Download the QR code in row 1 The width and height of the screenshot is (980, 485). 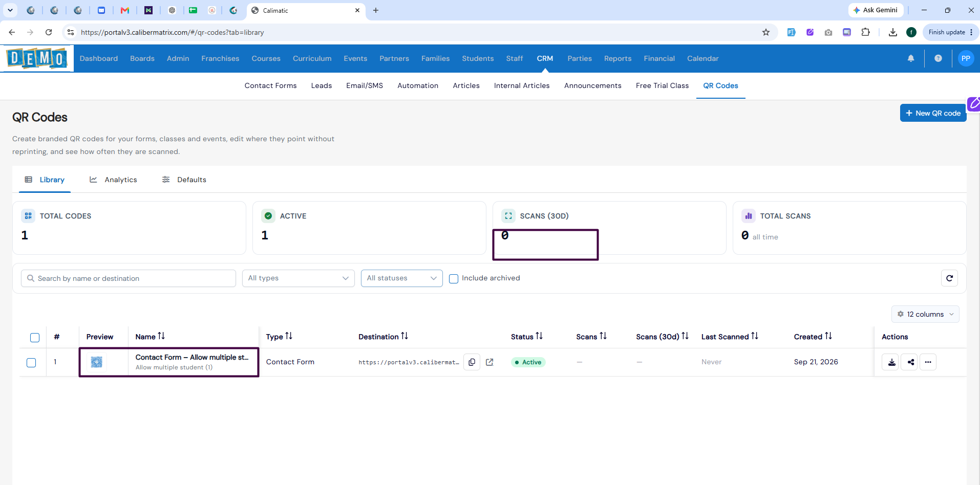pos(891,362)
